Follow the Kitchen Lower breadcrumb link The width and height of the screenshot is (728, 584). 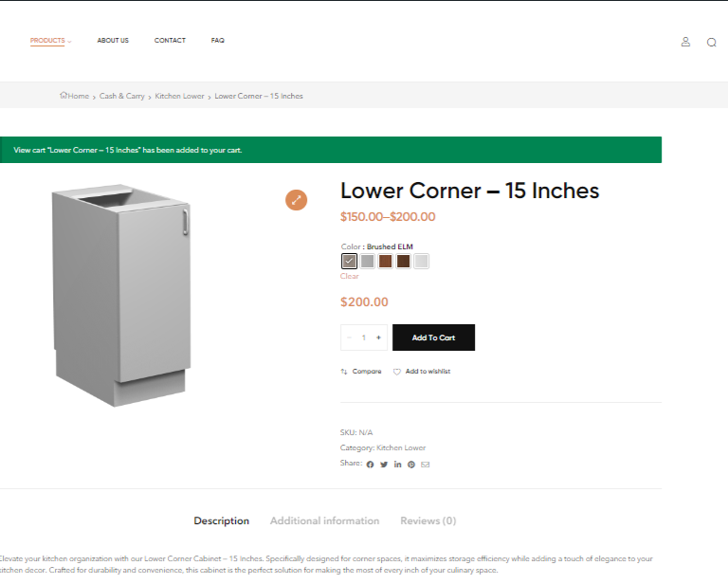coord(179,96)
